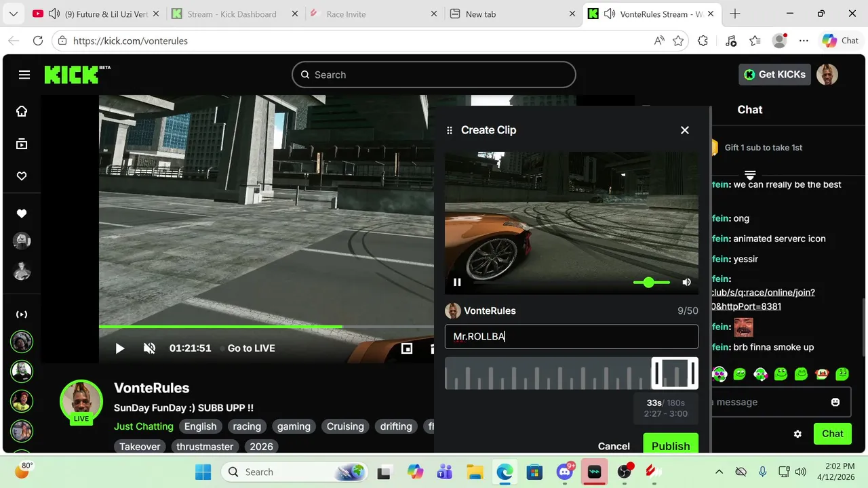Viewport: 868px width, 488px height.
Task: Click the racing tag
Action: click(247, 426)
